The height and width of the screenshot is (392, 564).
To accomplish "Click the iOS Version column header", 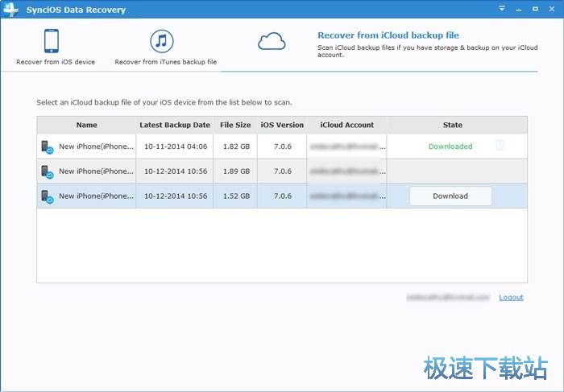I will pos(282,125).
